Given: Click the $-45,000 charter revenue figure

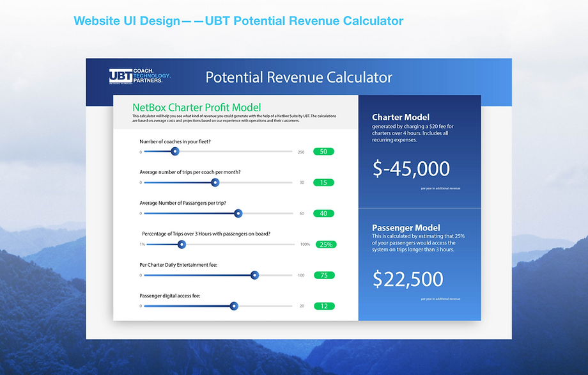Looking at the screenshot, I should pos(411,168).
